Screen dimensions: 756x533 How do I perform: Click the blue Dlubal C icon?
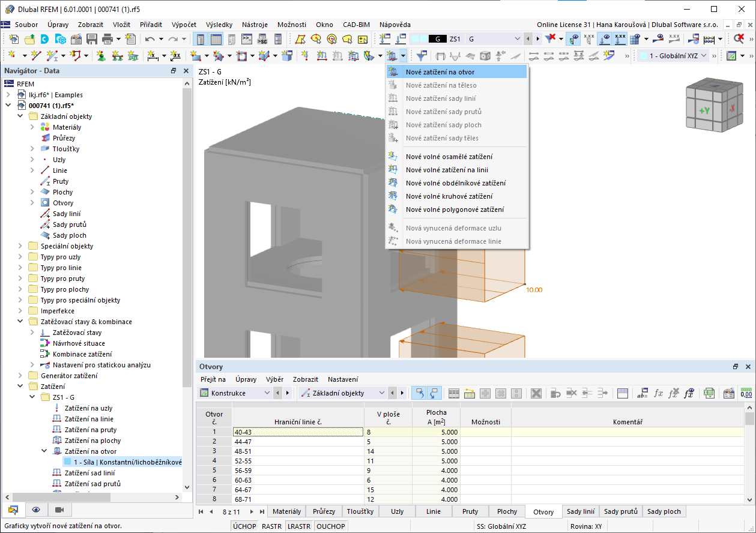point(45,39)
